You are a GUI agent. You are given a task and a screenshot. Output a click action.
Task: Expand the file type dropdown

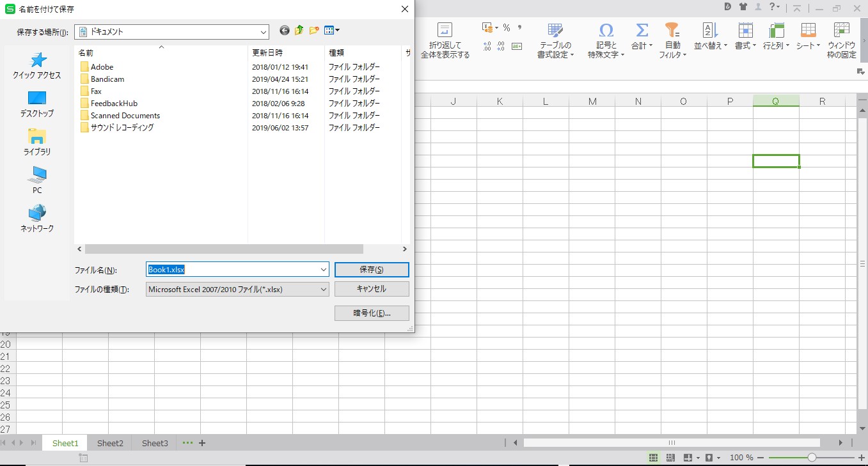click(323, 289)
